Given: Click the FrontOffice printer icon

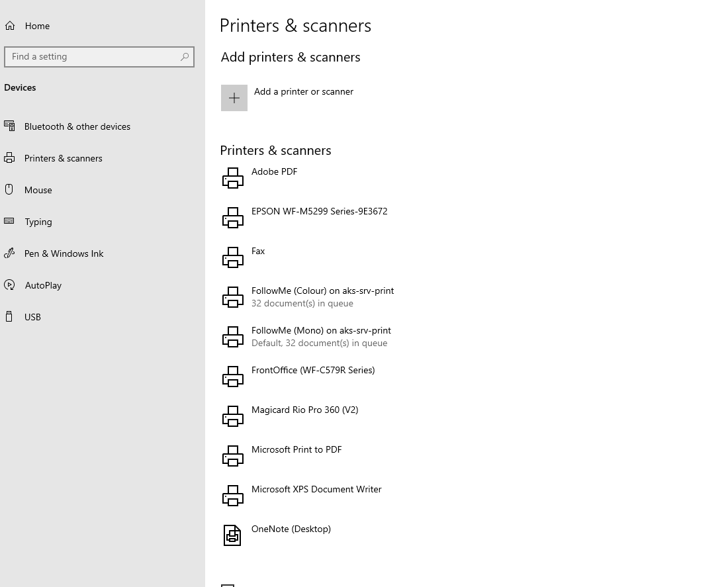Looking at the screenshot, I should point(232,377).
